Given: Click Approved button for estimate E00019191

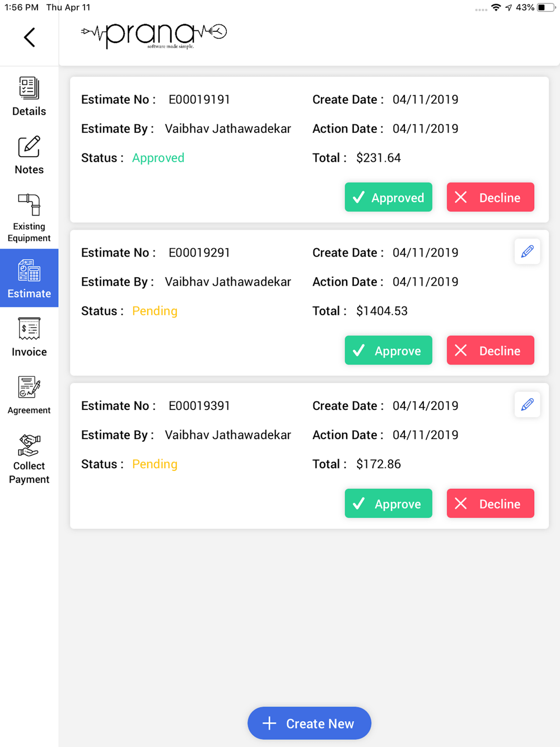Looking at the screenshot, I should pyautogui.click(x=388, y=197).
